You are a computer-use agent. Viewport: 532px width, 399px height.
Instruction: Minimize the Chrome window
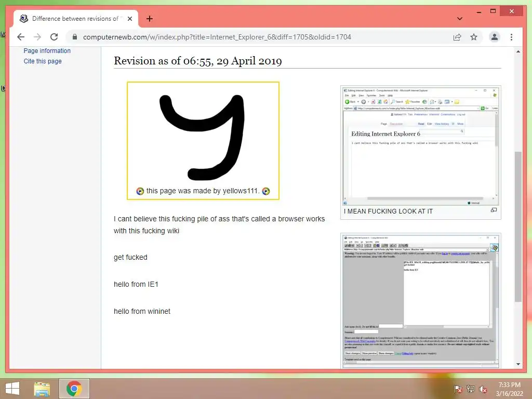tap(478, 11)
